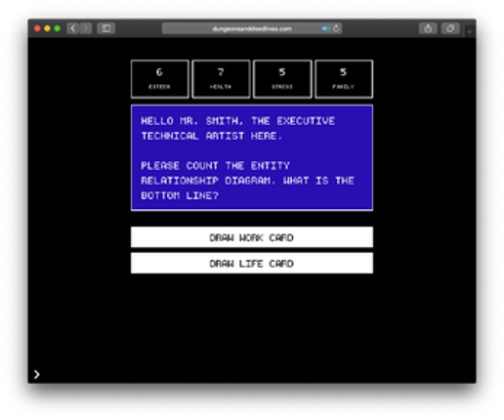Click the green full-screen window button
The height and width of the screenshot is (420, 504).
[58, 28]
